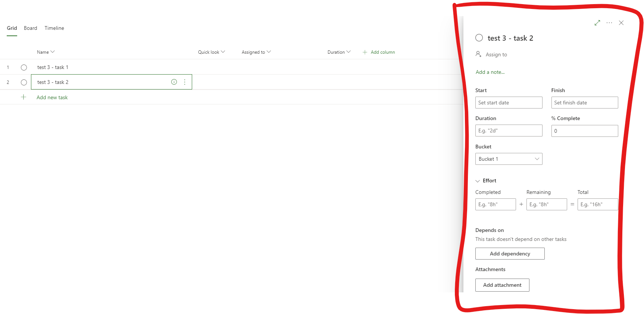Click the % Complete input field

point(585,131)
